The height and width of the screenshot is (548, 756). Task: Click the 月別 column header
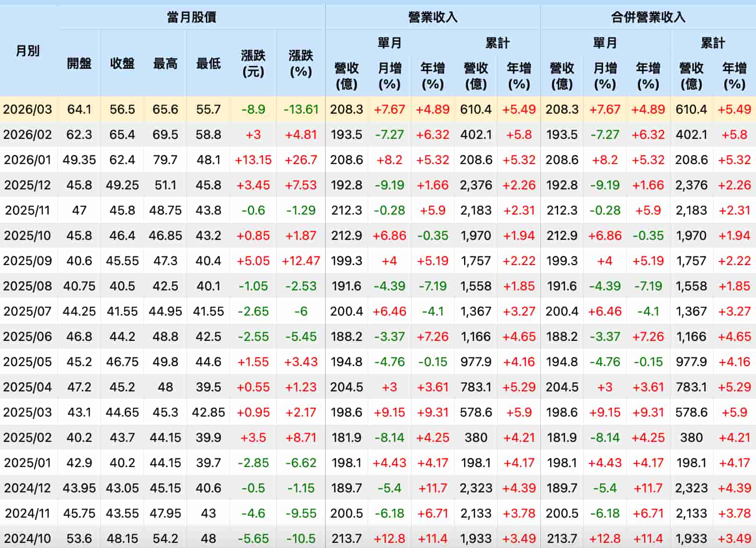[x=28, y=50]
